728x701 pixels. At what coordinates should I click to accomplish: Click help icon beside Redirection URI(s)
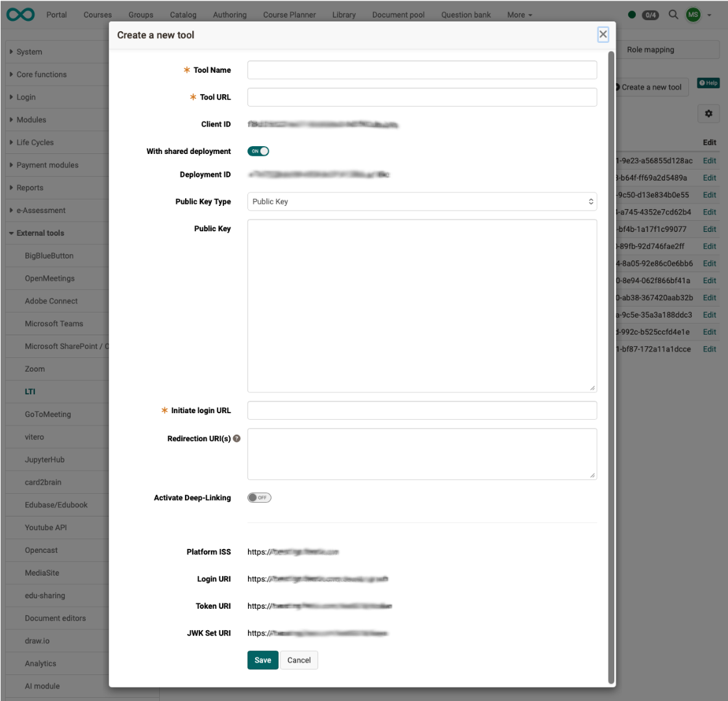(x=236, y=439)
